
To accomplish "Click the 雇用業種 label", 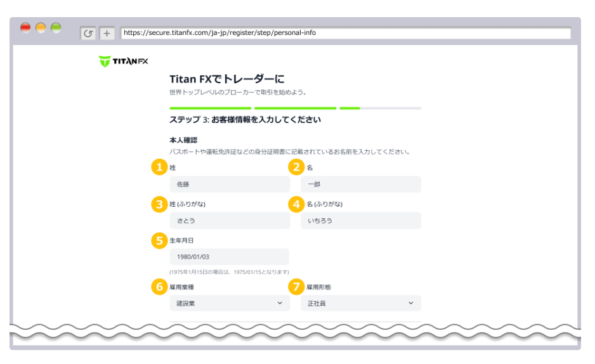I will [x=181, y=287].
